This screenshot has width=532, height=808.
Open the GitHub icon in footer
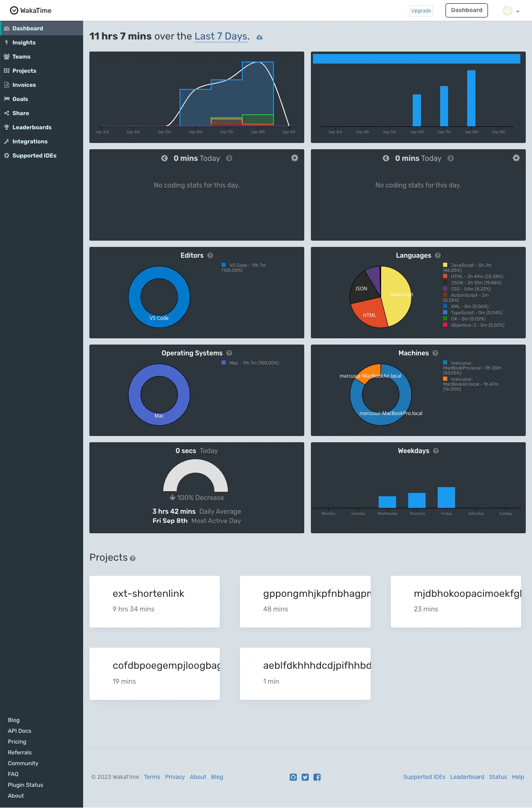[293, 777]
